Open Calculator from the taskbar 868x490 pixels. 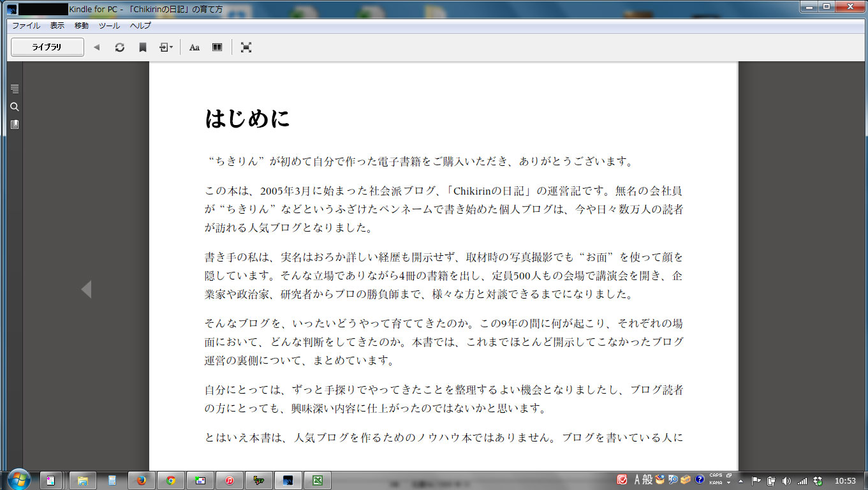point(112,480)
